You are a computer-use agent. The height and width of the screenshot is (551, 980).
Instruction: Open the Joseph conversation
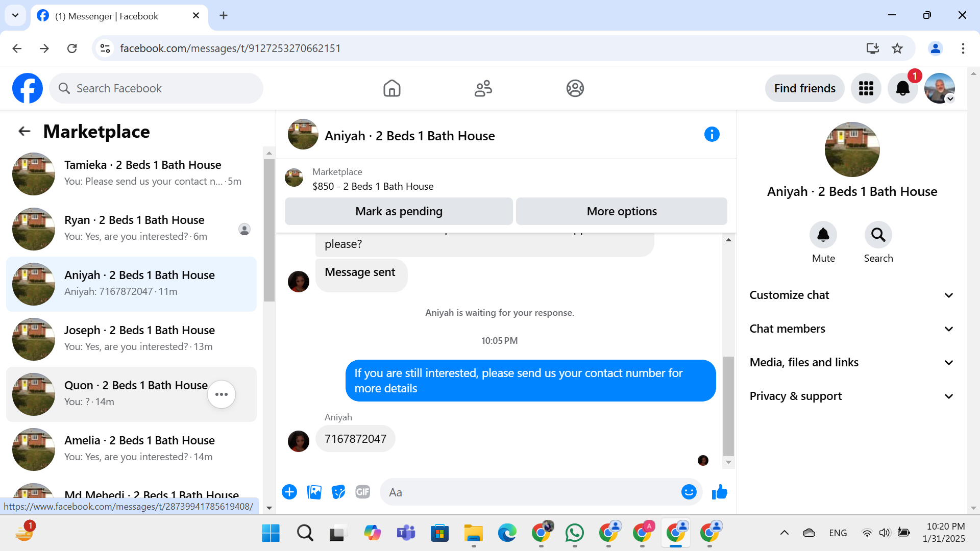131,339
